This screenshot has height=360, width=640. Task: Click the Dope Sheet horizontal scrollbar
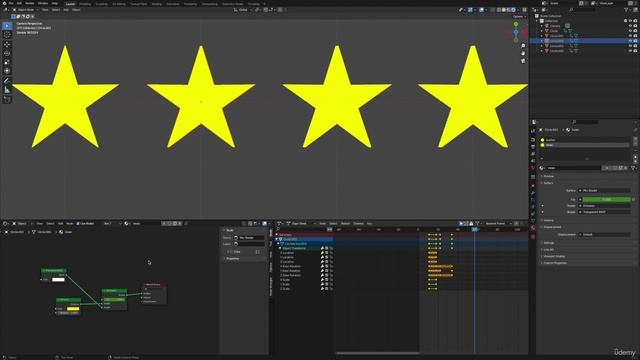[x=378, y=353]
